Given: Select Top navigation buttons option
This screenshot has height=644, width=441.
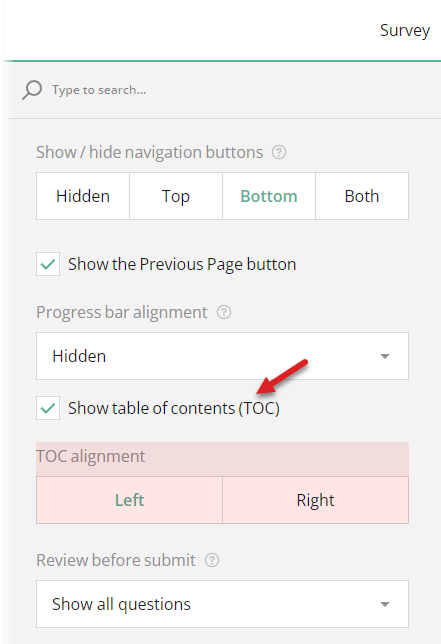Looking at the screenshot, I should tap(176, 196).
